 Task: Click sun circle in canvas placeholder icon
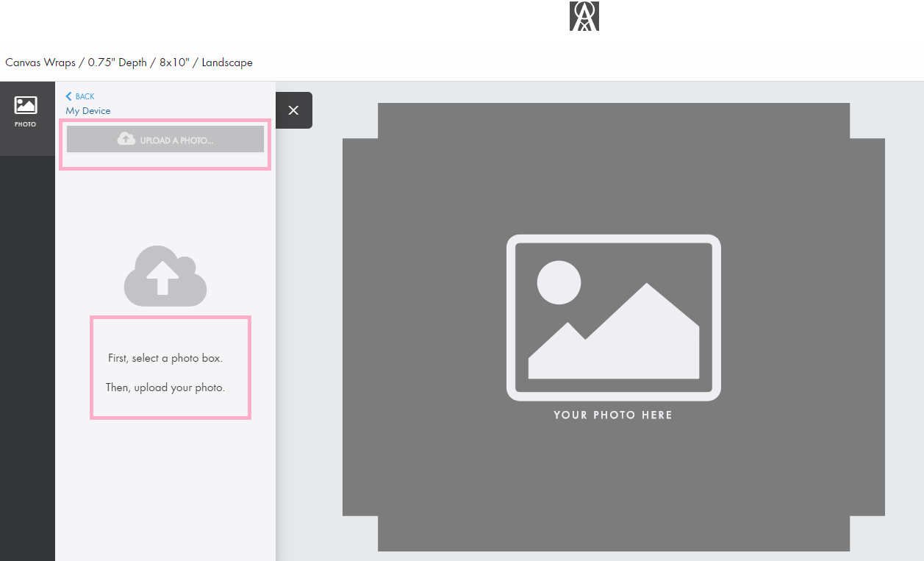click(559, 282)
